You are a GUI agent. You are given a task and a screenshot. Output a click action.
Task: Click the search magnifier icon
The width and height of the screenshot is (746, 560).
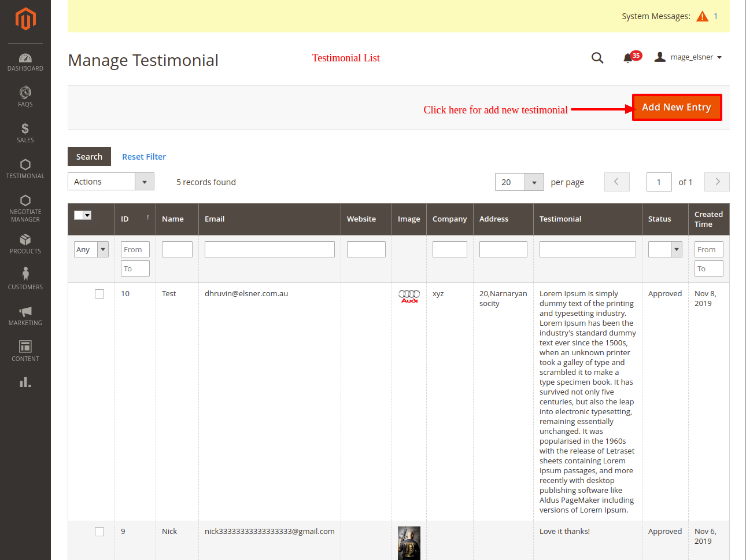(597, 58)
